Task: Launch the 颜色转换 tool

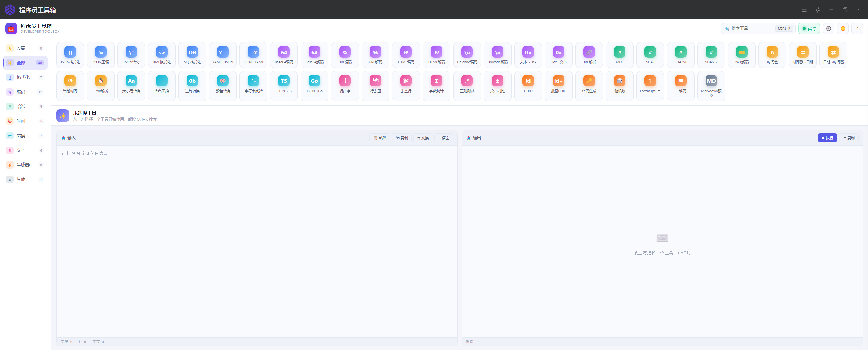Action: tap(223, 86)
